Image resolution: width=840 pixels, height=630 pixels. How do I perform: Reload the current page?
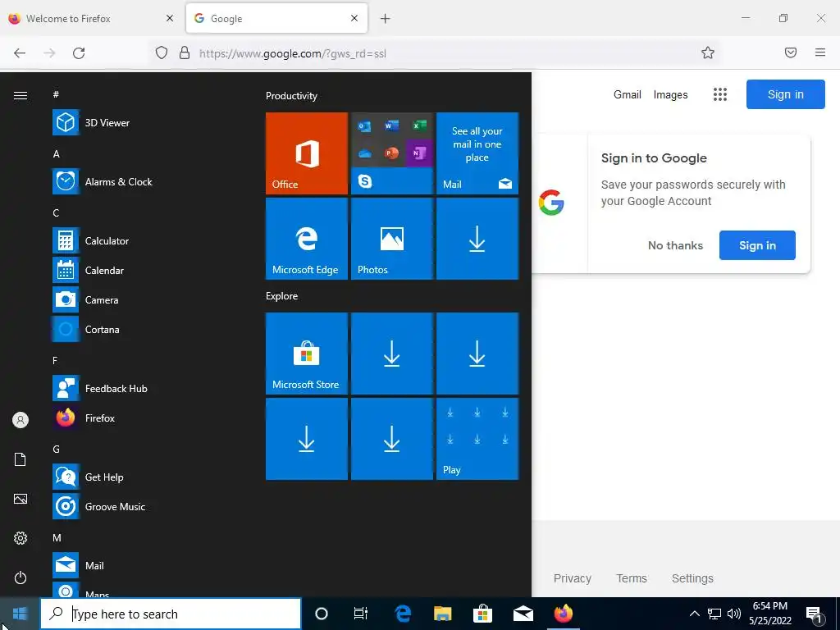point(79,53)
